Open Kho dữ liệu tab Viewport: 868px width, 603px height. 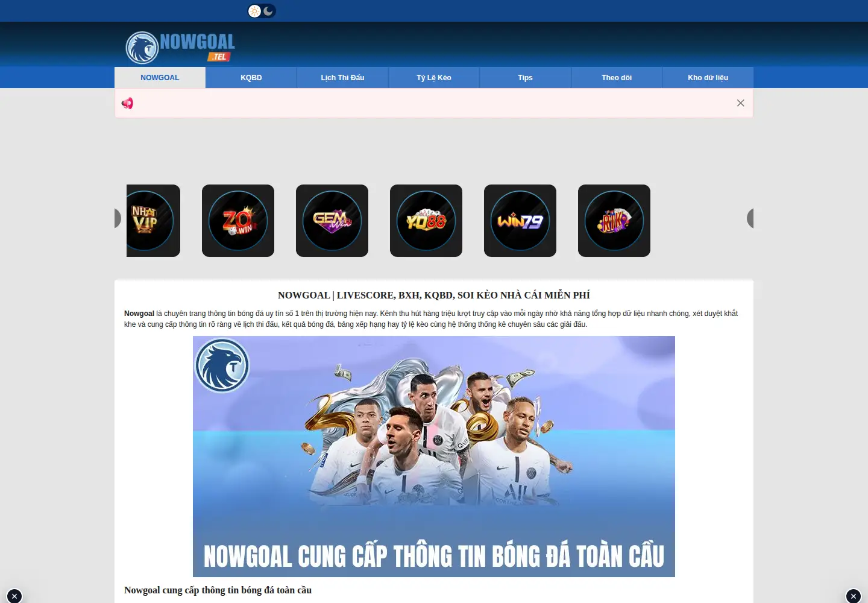[708, 78]
